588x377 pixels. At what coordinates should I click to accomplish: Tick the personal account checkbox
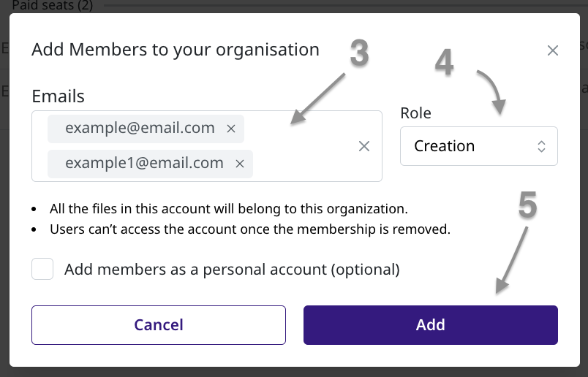(x=42, y=269)
